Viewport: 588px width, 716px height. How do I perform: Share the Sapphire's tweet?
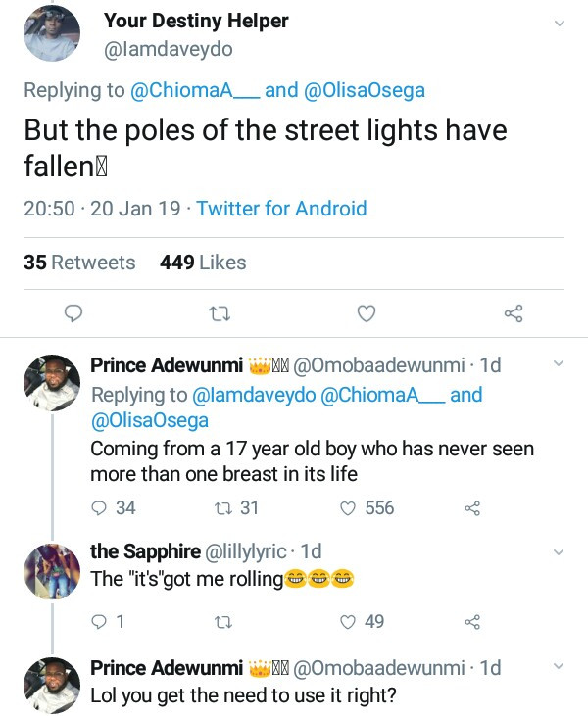click(x=471, y=621)
